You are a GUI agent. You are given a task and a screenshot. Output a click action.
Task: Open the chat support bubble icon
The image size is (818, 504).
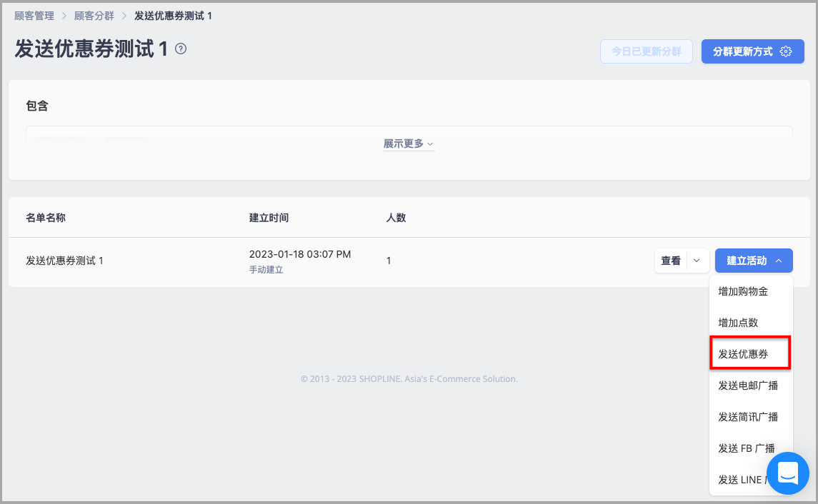click(x=788, y=473)
